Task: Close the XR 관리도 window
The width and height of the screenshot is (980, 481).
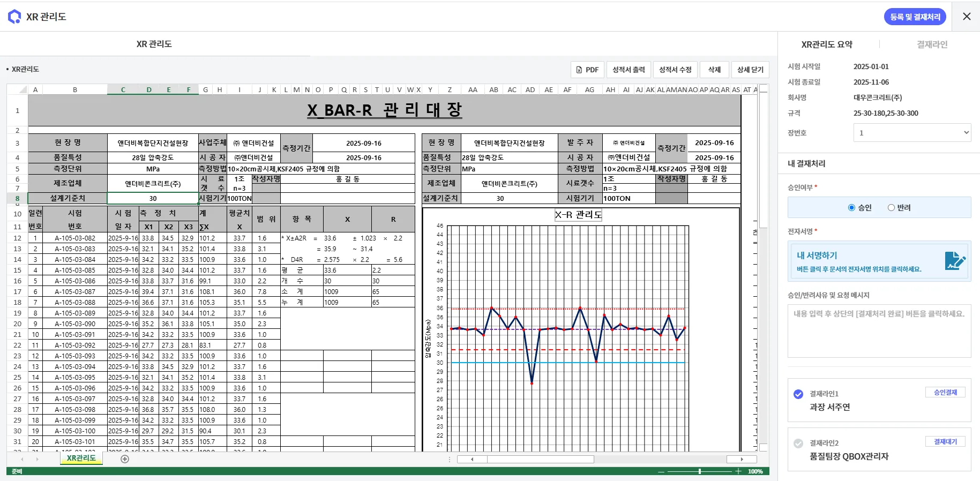Action: coord(967,17)
